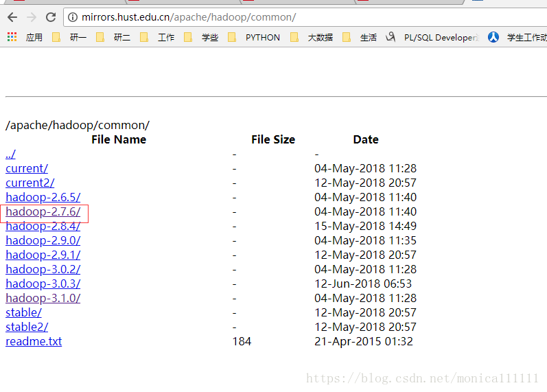This screenshot has width=547, height=392.
Task: Open the 生活 bookmark folder
Action: click(360, 37)
